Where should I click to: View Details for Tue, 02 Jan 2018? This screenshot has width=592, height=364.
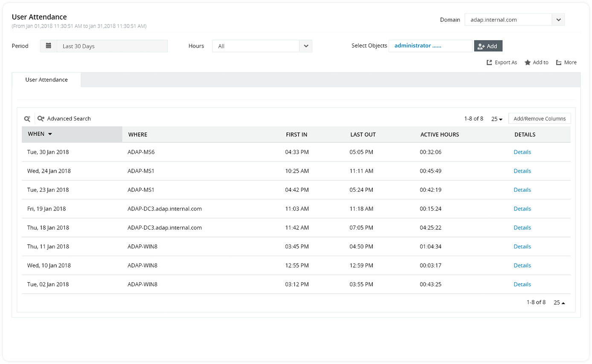coord(522,284)
